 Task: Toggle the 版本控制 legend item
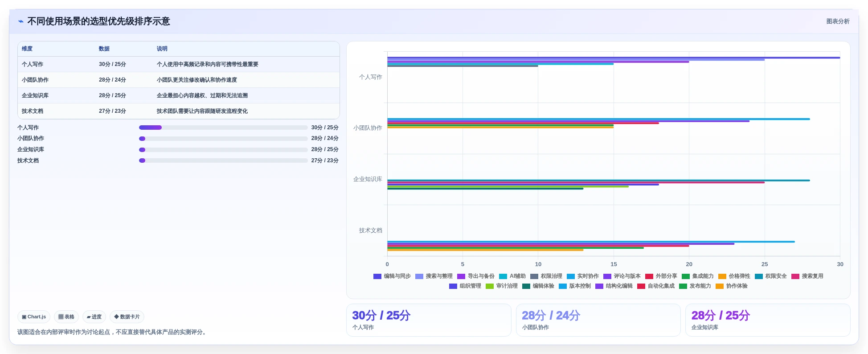575,286
